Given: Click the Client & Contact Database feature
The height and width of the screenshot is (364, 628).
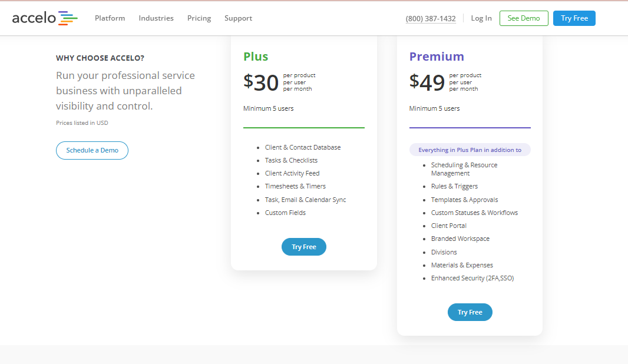Looking at the screenshot, I should 303,147.
